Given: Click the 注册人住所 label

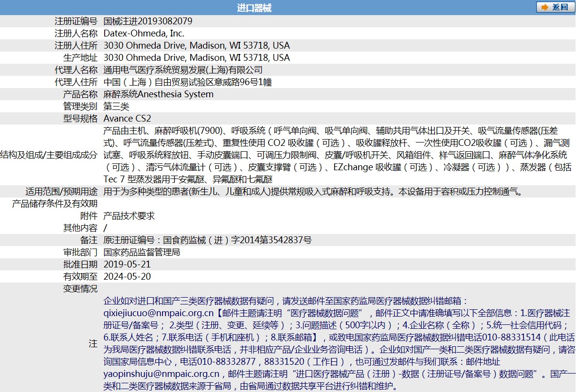Looking at the screenshot, I should tap(76, 45).
